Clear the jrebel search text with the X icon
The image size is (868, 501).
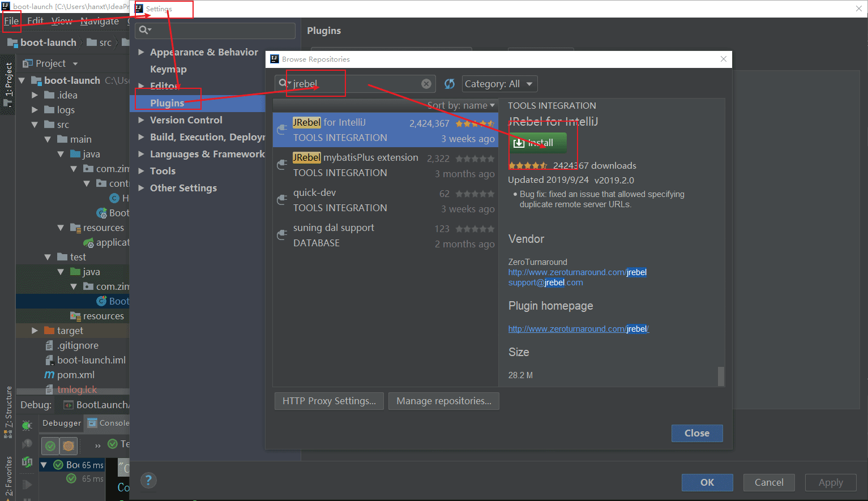click(x=426, y=84)
